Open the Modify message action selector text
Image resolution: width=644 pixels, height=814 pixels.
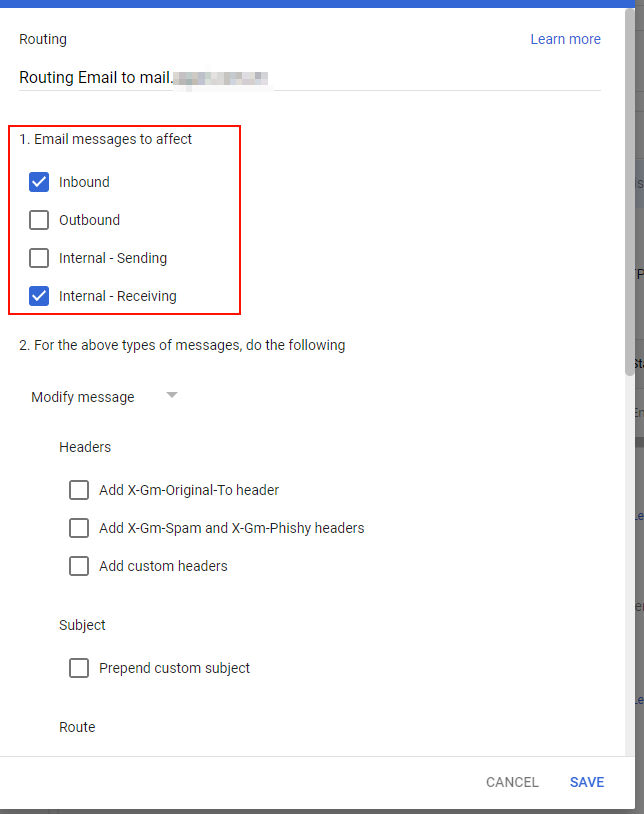pos(83,397)
